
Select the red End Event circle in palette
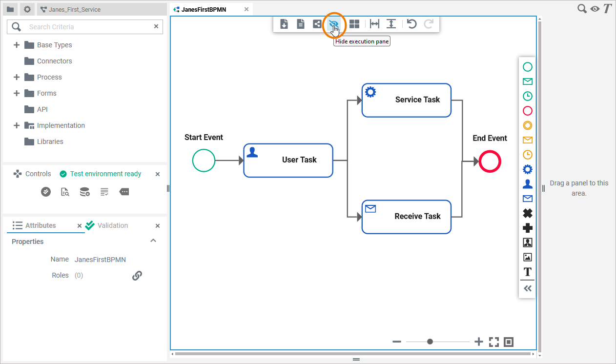pos(527,111)
